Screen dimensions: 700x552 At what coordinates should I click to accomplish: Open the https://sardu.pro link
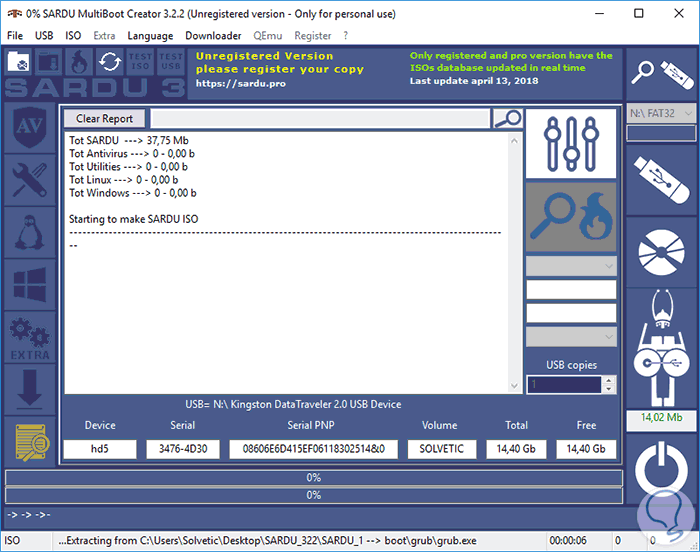[x=241, y=84]
